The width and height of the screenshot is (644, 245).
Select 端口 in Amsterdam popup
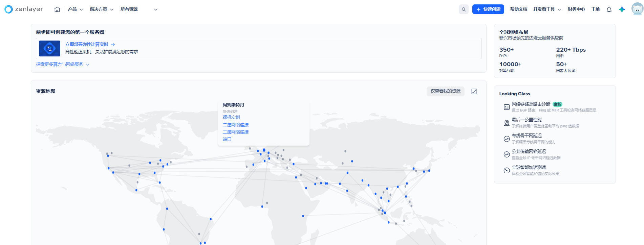pyautogui.click(x=227, y=139)
